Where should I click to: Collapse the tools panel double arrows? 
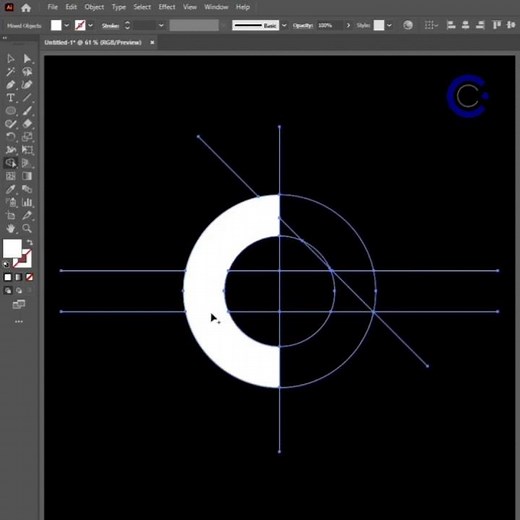(5, 38)
